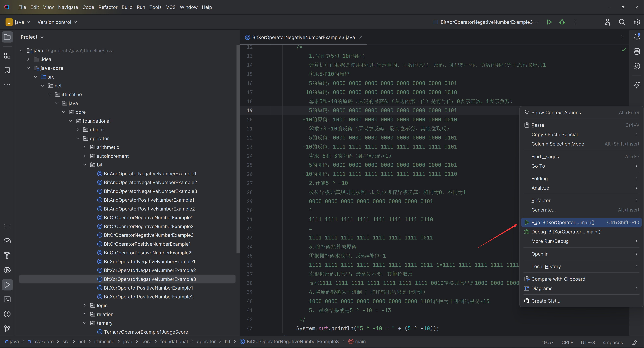Open Code With Me add-user icon
This screenshot has width=644, height=348.
click(x=608, y=22)
